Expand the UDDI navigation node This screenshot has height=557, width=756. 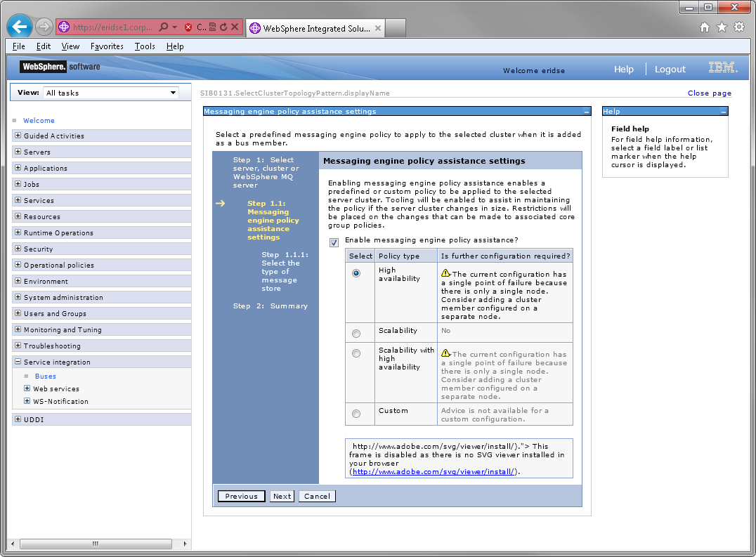pos(18,419)
